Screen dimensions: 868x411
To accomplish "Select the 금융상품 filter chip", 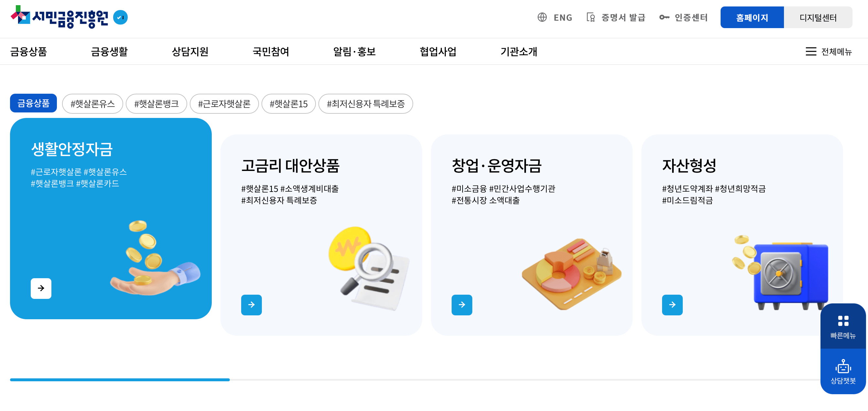I will (33, 103).
